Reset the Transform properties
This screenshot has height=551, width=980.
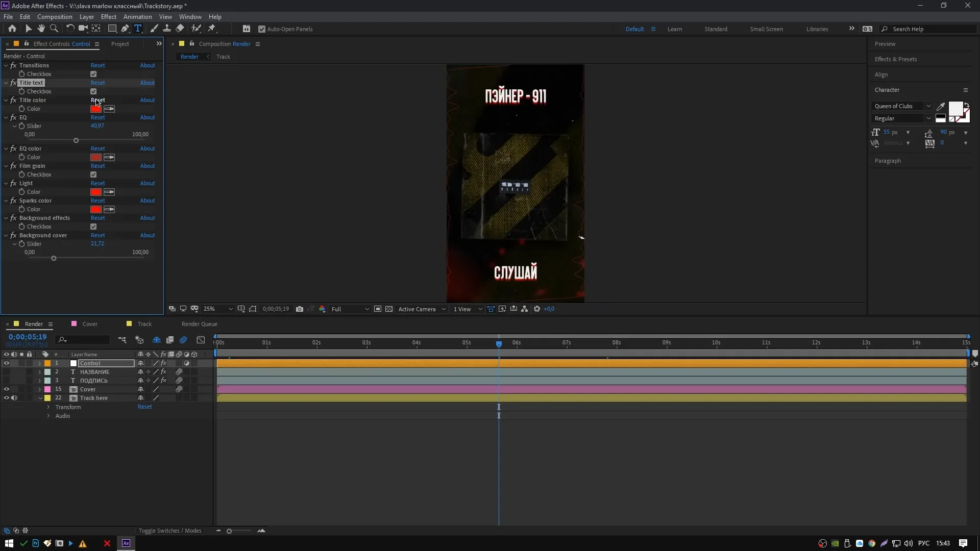[144, 407]
